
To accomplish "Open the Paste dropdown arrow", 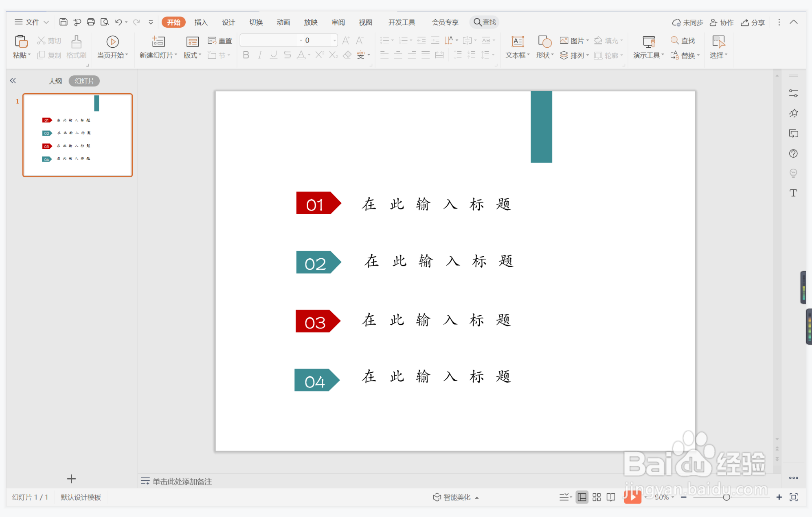I will tap(29, 55).
